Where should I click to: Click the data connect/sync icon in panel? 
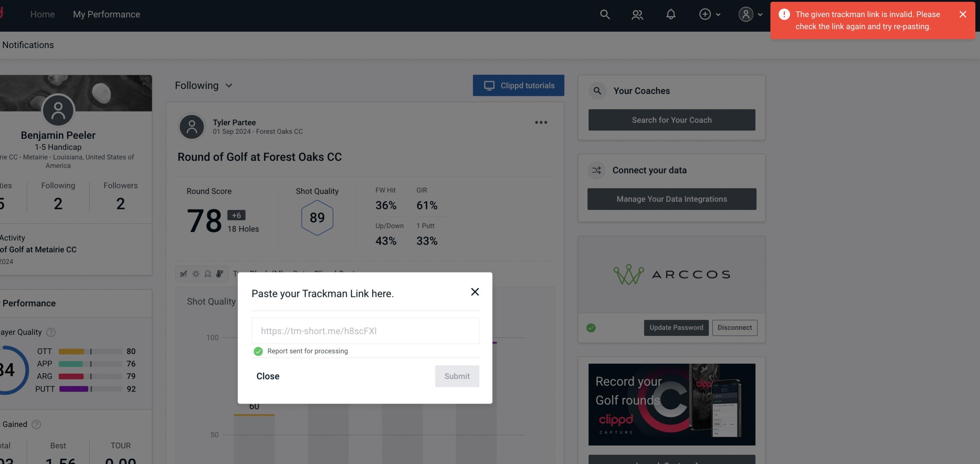pos(597,170)
